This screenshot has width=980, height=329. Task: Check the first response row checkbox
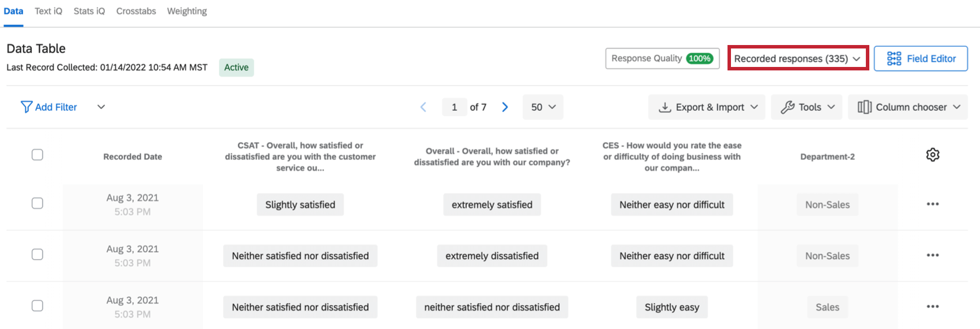click(x=37, y=203)
